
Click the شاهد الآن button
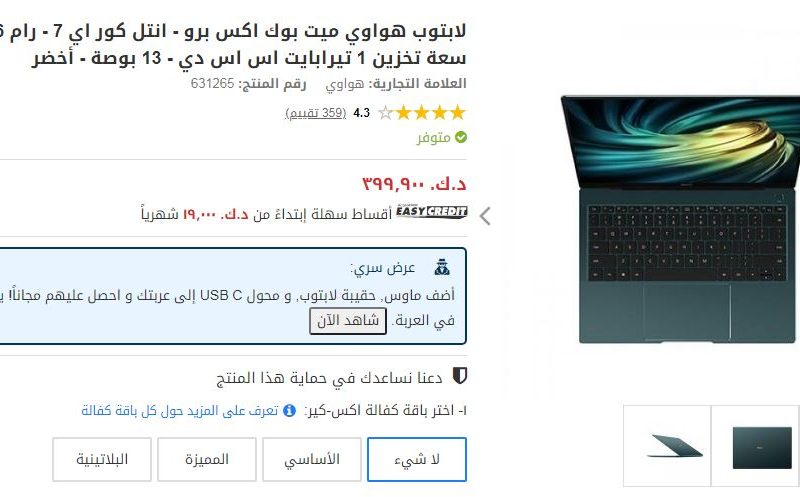click(x=348, y=321)
